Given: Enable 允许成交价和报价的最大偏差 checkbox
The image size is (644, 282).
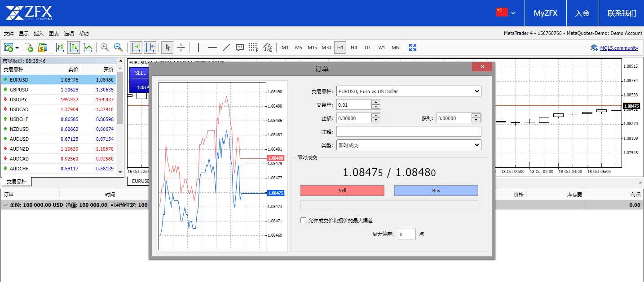Looking at the screenshot, I should 304,221.
